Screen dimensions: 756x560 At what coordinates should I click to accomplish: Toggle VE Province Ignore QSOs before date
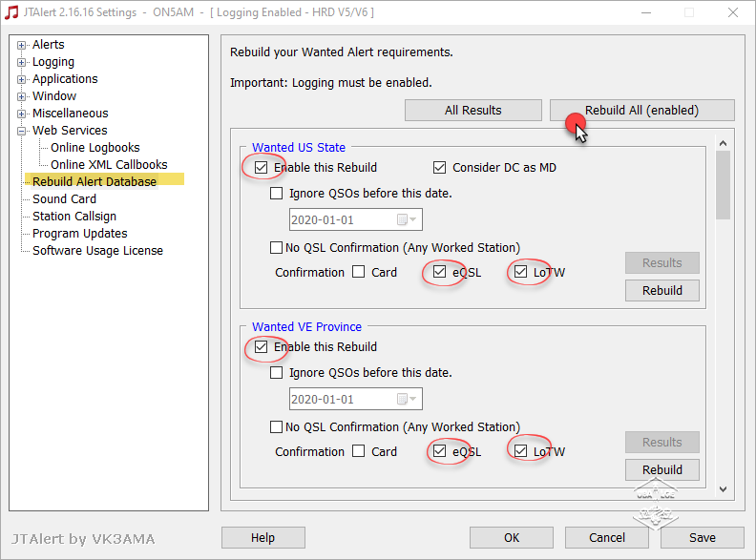pyautogui.click(x=276, y=372)
